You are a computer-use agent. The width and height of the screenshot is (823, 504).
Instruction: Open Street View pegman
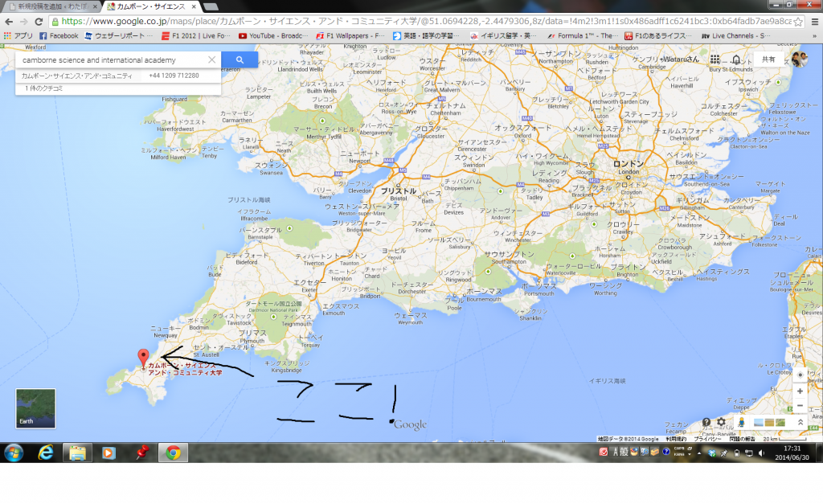tap(743, 422)
